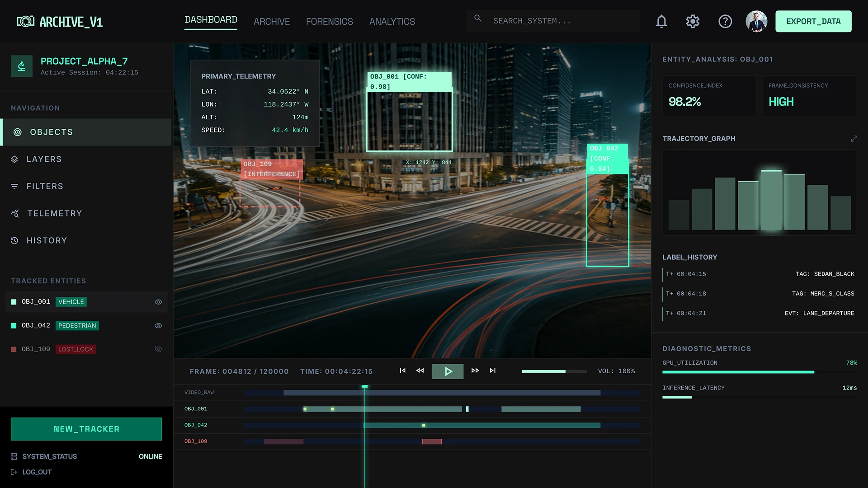This screenshot has height=488, width=868.
Task: Open the Layers navigation section
Action: (44, 159)
